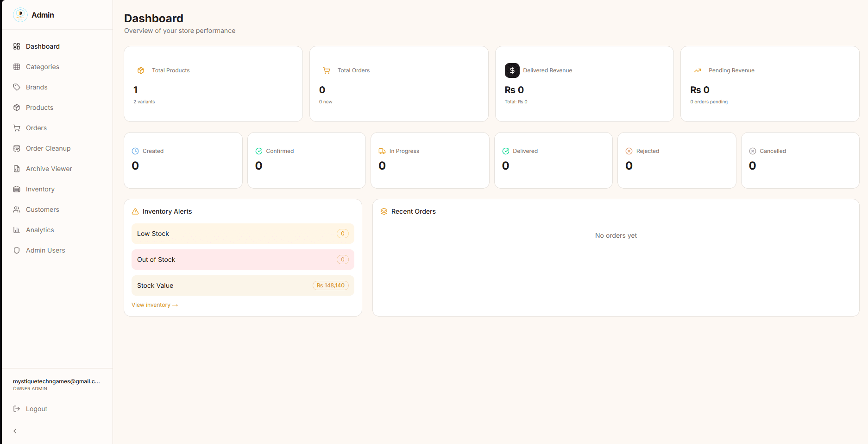Select the Cancelled status card
This screenshot has height=444, width=868.
click(800, 160)
